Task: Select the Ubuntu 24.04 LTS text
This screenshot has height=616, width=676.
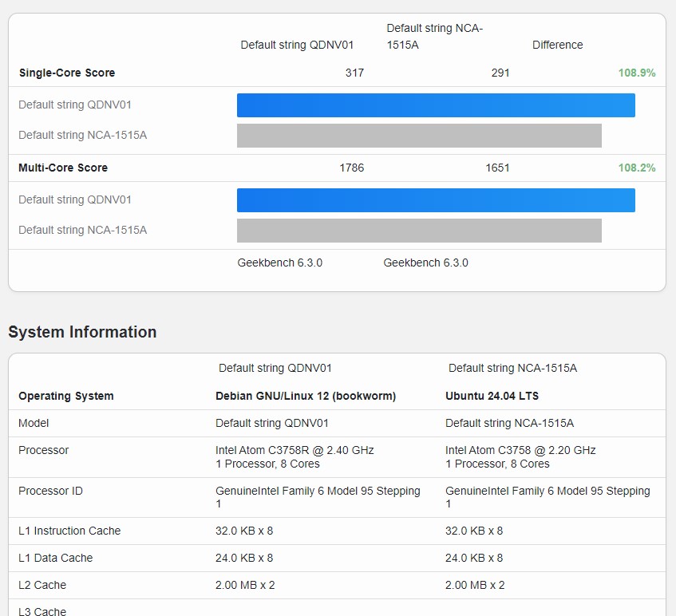Action: (491, 396)
